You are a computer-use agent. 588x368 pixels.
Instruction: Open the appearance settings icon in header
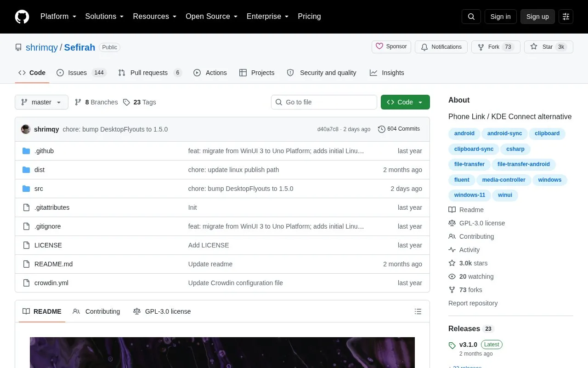coord(566,17)
